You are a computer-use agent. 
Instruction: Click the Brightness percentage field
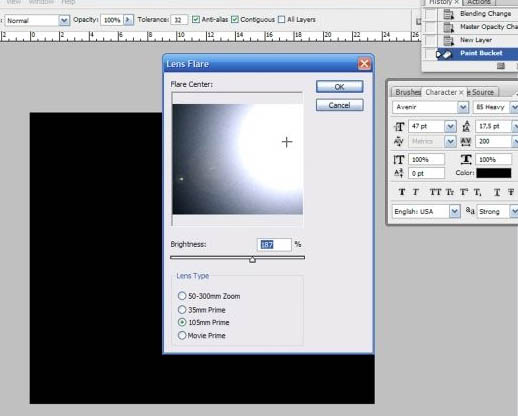tap(274, 245)
